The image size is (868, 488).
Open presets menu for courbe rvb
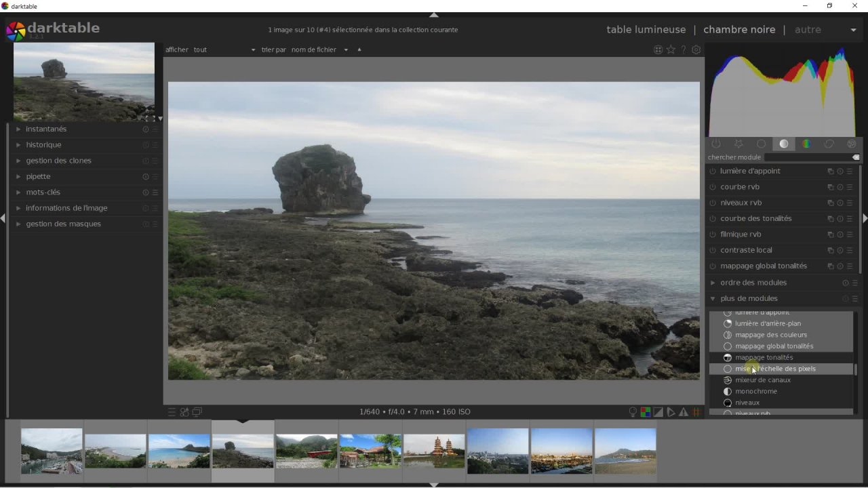(x=850, y=187)
